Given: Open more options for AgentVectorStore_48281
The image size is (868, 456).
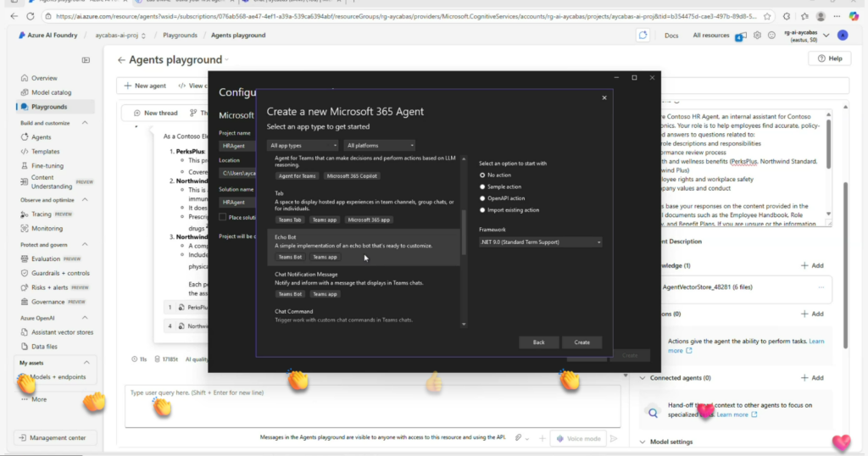Looking at the screenshot, I should 821,287.
